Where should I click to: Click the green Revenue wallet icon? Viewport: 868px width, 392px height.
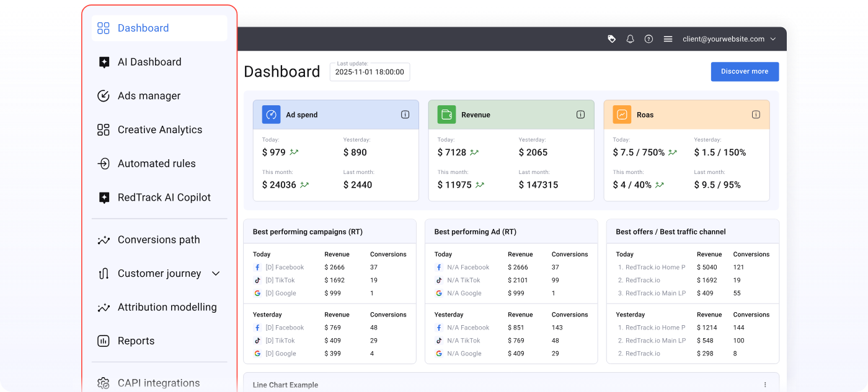447,115
